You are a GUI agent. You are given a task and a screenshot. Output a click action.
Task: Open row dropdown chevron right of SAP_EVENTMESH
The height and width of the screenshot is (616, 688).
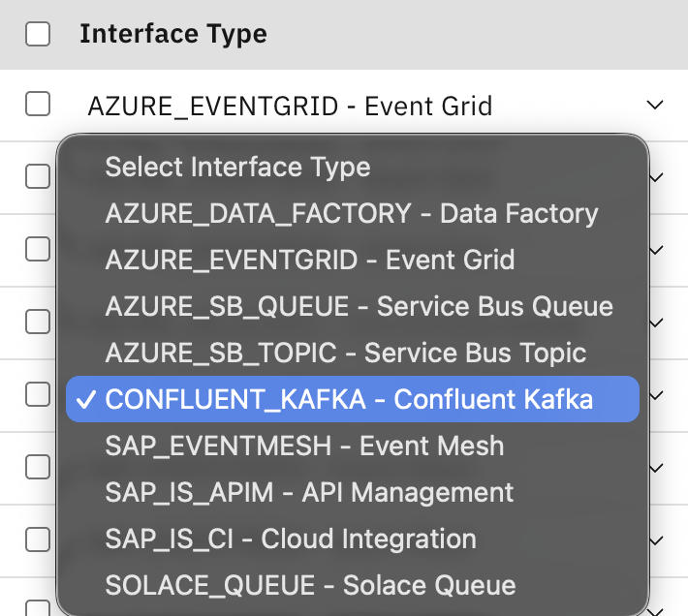(x=656, y=468)
